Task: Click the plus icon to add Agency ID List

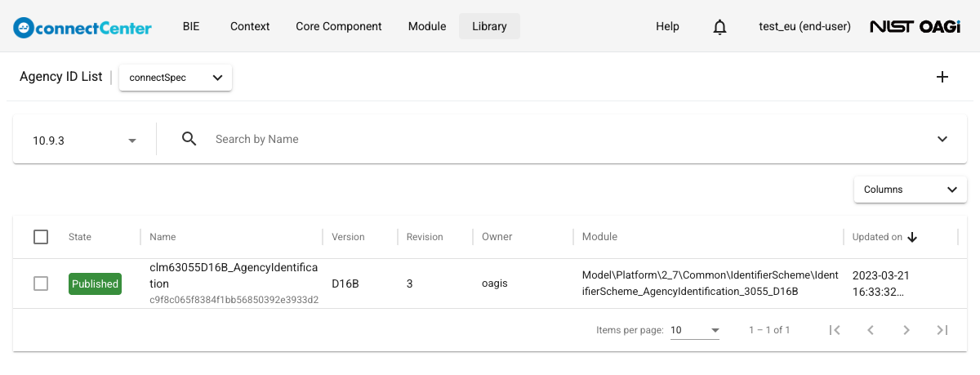Action: click(942, 77)
